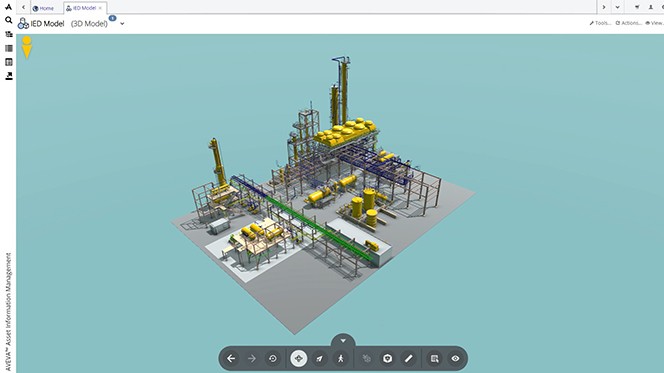
Task: Open the user profile icon
Action: (x=650, y=7)
